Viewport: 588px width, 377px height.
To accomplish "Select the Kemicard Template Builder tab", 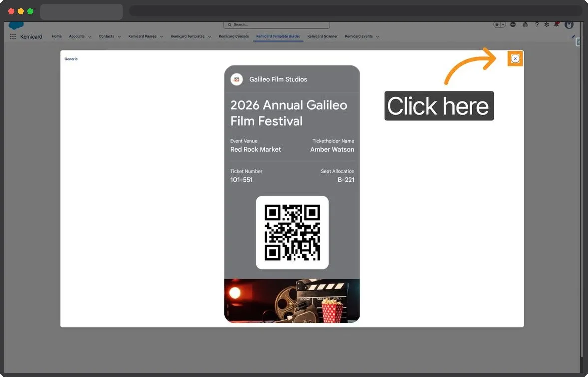I will (278, 36).
